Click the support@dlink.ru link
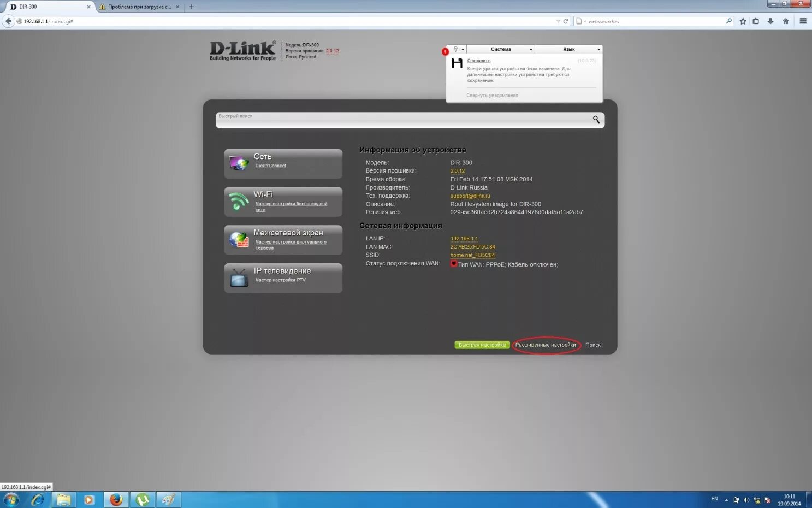Screen dimensions: 812x508 [x=470, y=196]
